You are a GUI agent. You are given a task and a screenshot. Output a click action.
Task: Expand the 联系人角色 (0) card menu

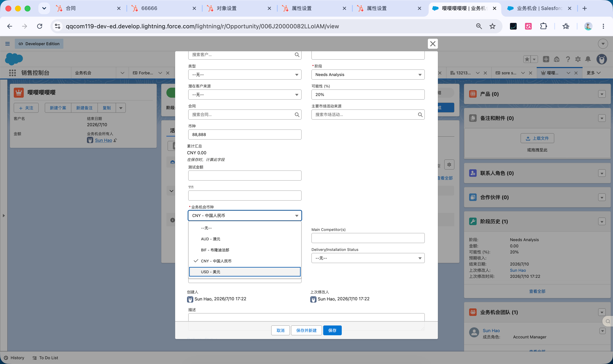(x=602, y=173)
